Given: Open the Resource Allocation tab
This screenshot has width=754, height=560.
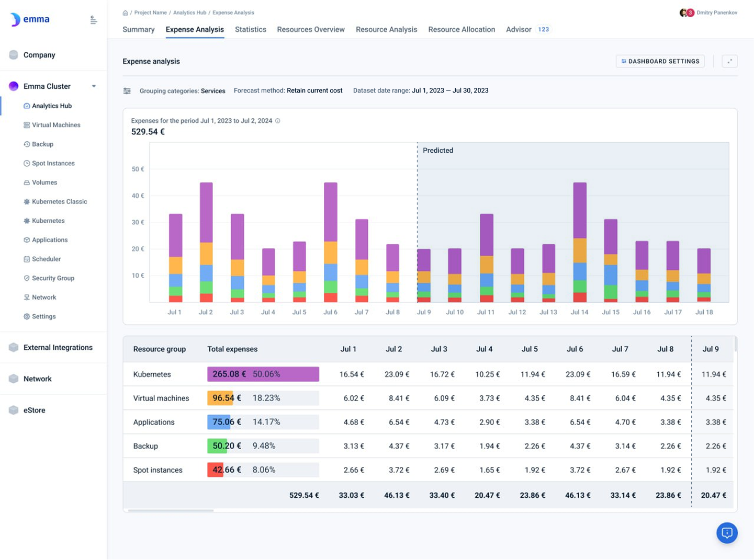Looking at the screenshot, I should [462, 29].
